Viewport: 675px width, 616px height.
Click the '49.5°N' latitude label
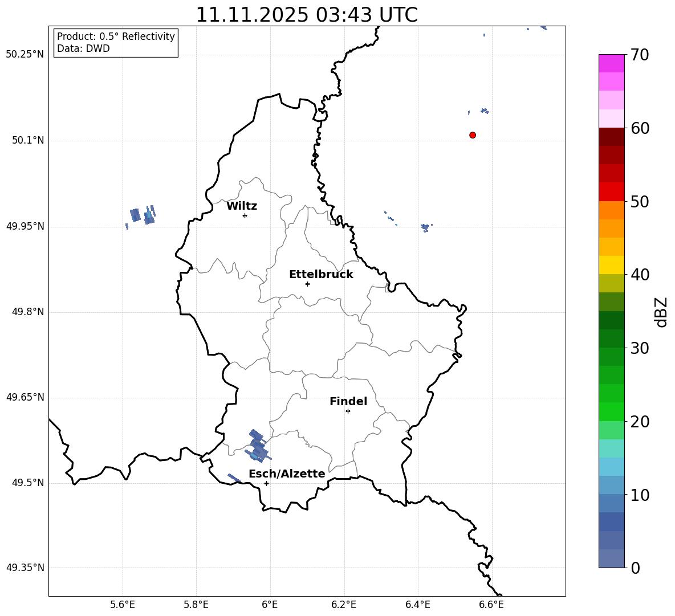(28, 483)
